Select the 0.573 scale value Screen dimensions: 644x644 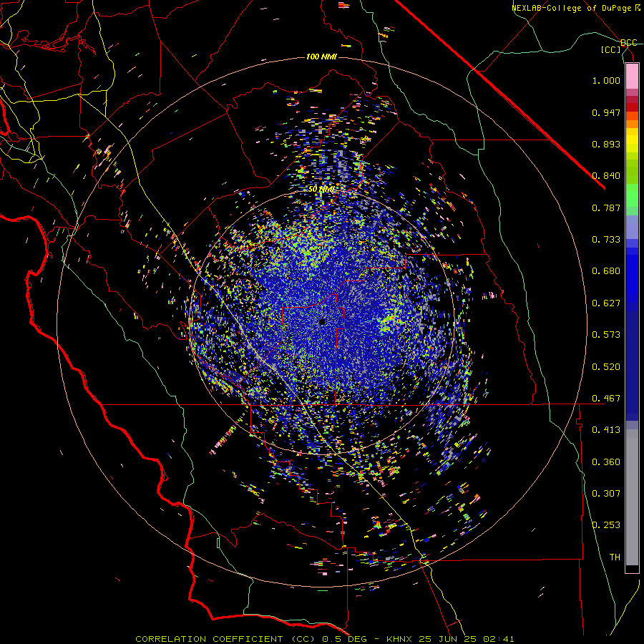(606, 335)
